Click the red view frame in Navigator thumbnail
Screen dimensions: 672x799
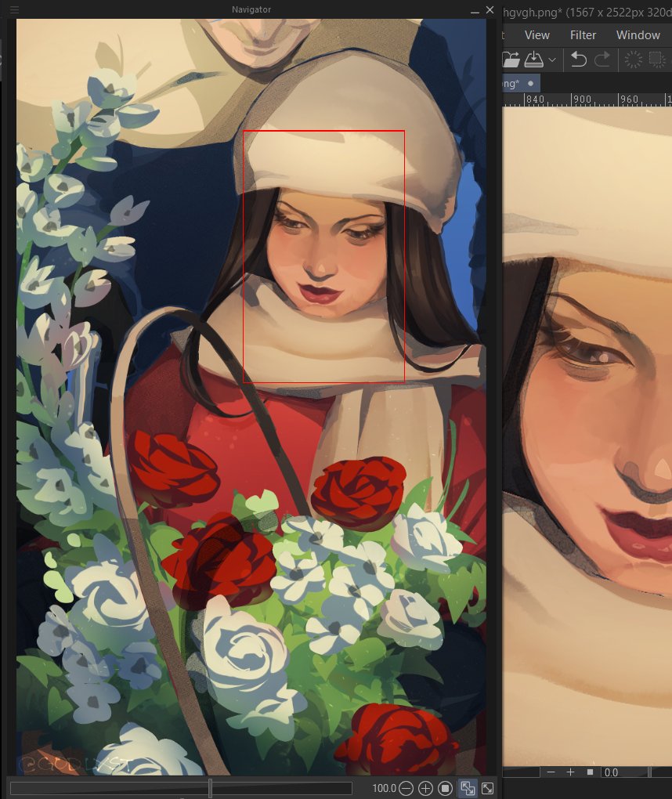(x=324, y=256)
